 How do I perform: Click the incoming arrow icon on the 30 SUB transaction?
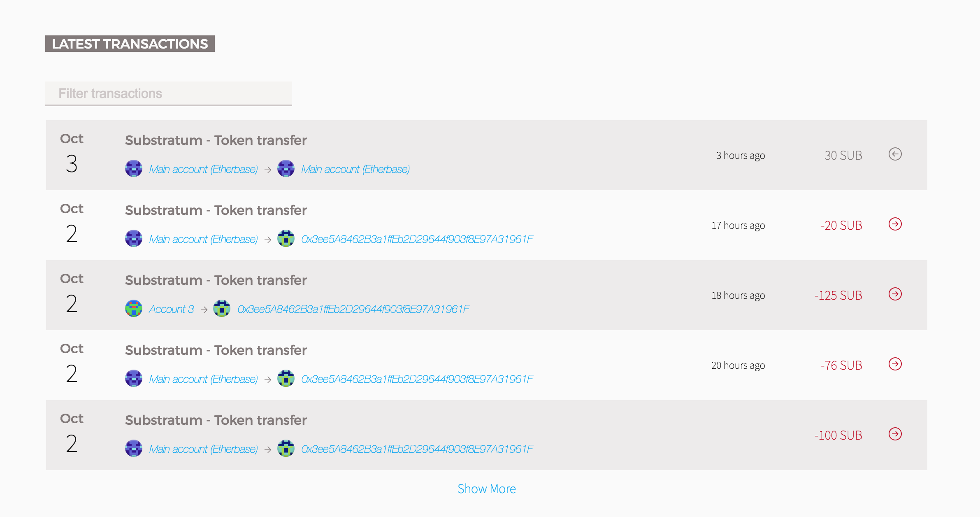(895, 155)
